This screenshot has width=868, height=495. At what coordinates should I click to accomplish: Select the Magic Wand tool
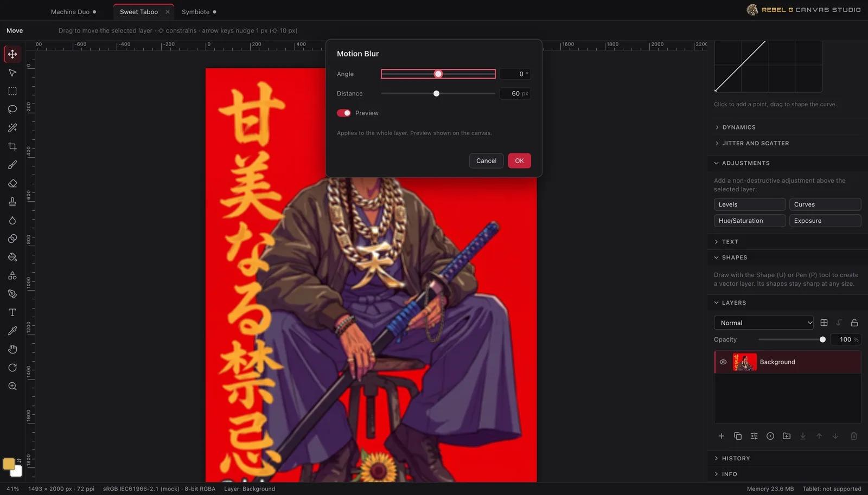pyautogui.click(x=12, y=128)
